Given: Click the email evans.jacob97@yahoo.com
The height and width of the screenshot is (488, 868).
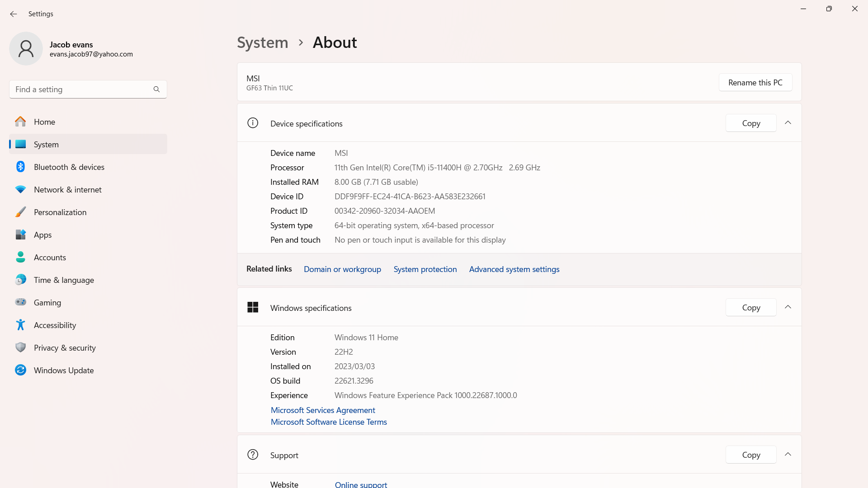Looking at the screenshot, I should (91, 54).
